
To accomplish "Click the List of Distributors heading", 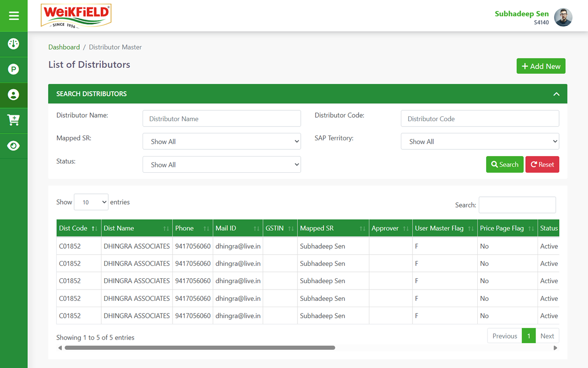I will point(89,65).
